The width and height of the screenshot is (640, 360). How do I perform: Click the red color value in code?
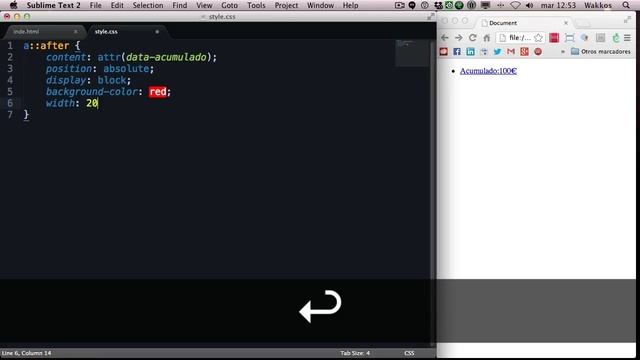pyautogui.click(x=158, y=92)
